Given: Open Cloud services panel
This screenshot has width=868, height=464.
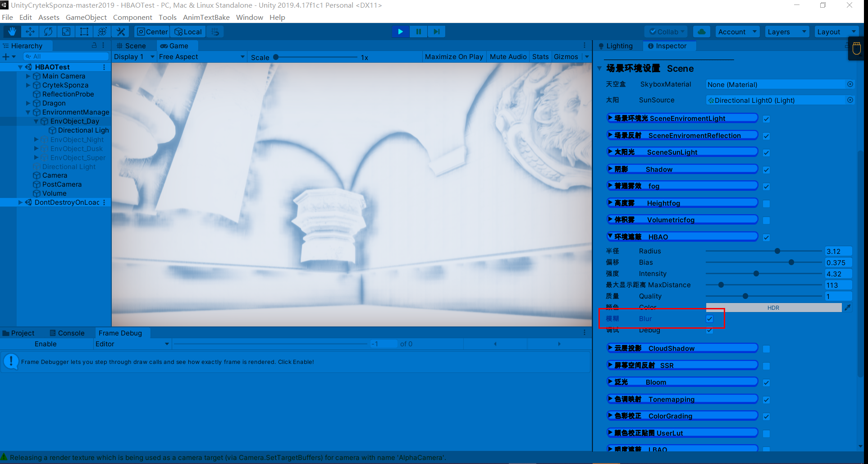Looking at the screenshot, I should click(x=701, y=32).
